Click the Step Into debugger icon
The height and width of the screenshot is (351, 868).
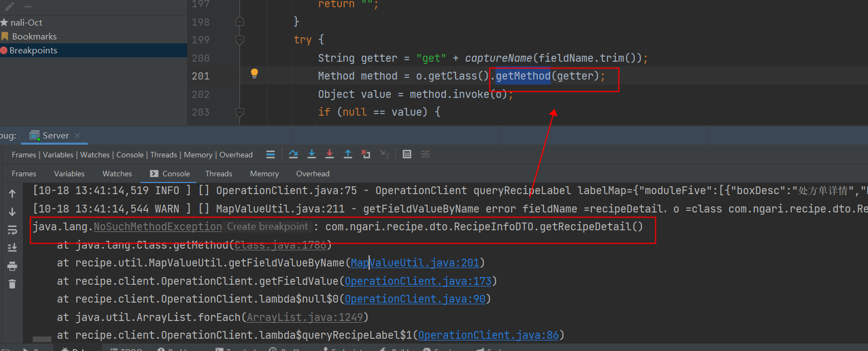312,155
